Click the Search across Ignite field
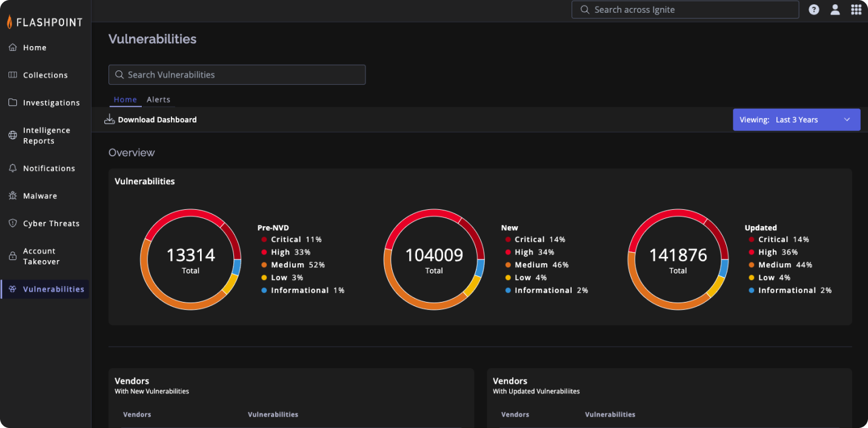 pyautogui.click(x=685, y=10)
